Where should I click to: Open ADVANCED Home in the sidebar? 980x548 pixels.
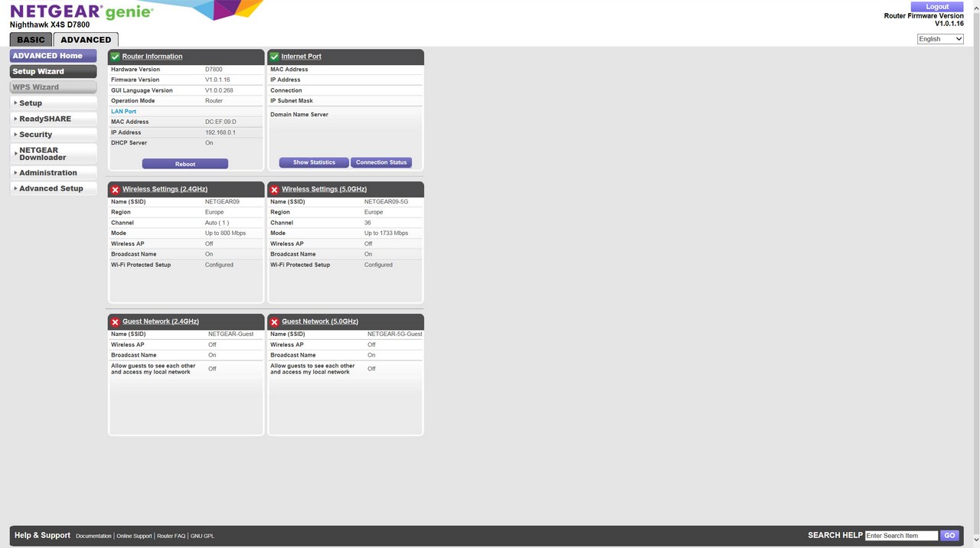coord(54,56)
